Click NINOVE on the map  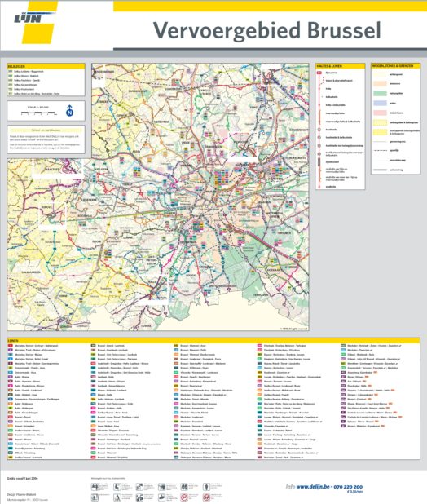point(46,208)
